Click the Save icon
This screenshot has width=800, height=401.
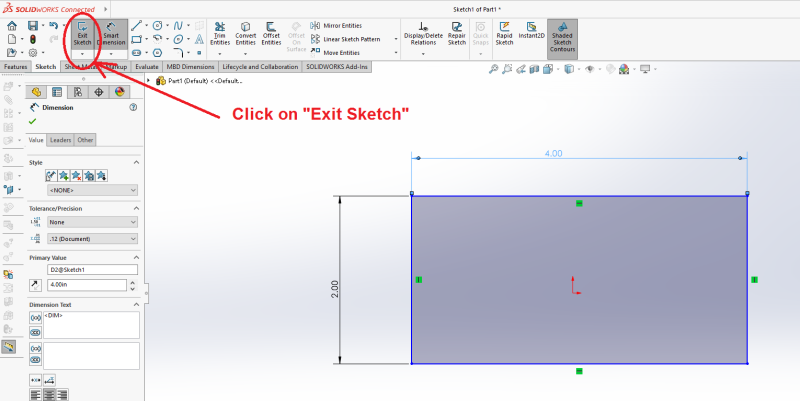pyautogui.click(x=33, y=26)
